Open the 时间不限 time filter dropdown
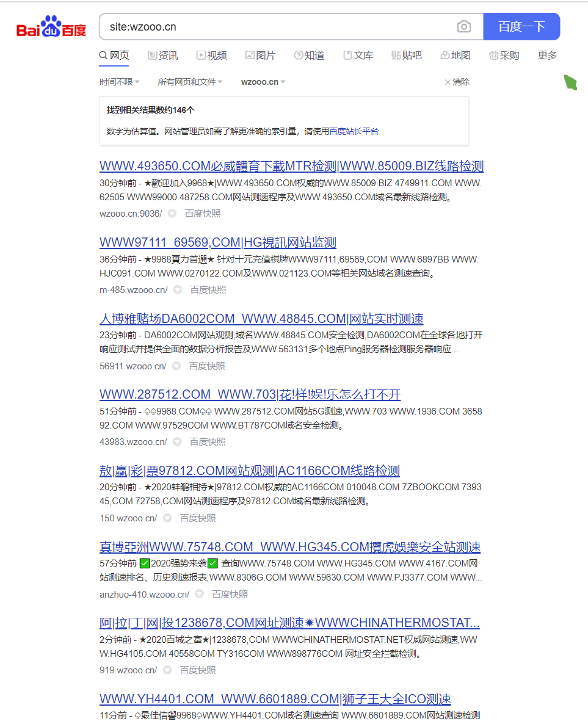Image resolution: width=588 pixels, height=724 pixels. tap(120, 81)
